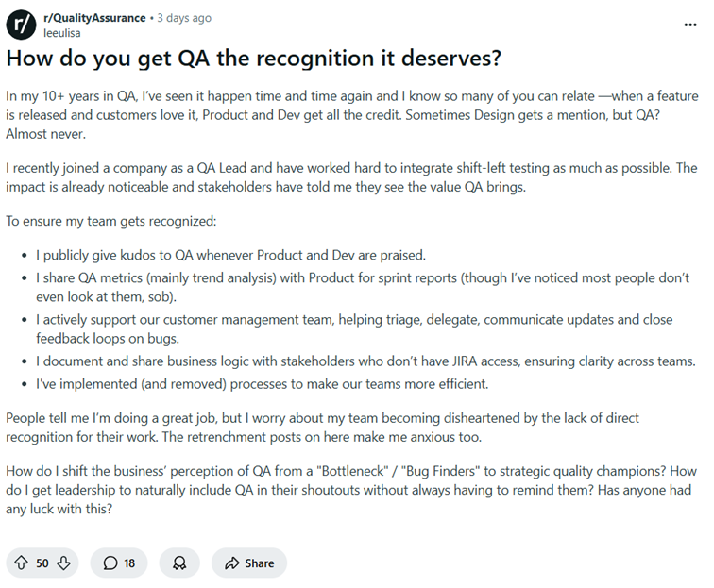Open the r/QualityAssurance subreddit avatar icon
This screenshot has width=714, height=588.
point(22,24)
